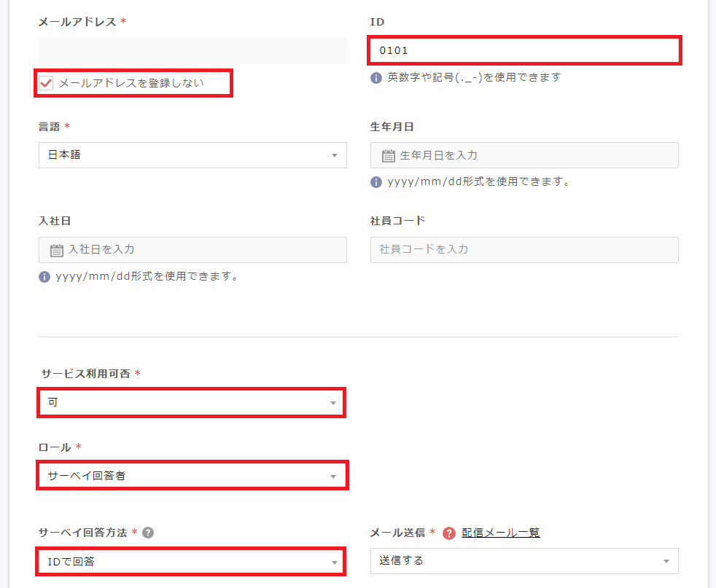Viewport: 716px width, 588px height.
Task: Open the メール送信 dropdown showing 送信する
Action: click(x=524, y=561)
